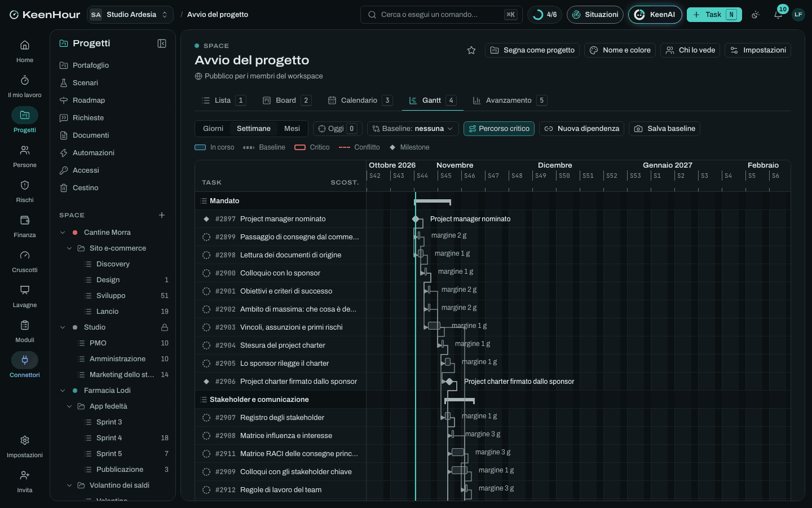Open Connettori plug icon
Image resolution: width=812 pixels, height=508 pixels.
(25, 366)
